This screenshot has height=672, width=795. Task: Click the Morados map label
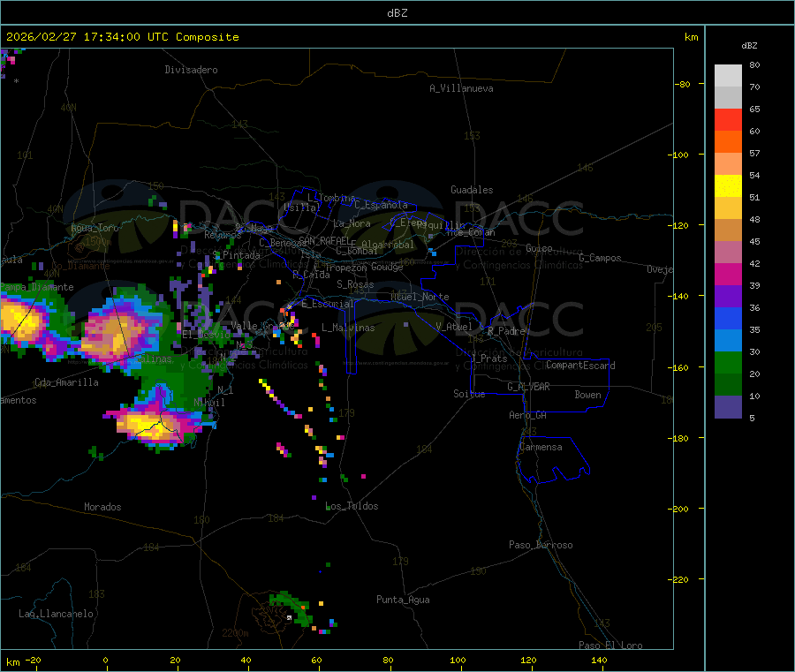coord(102,507)
